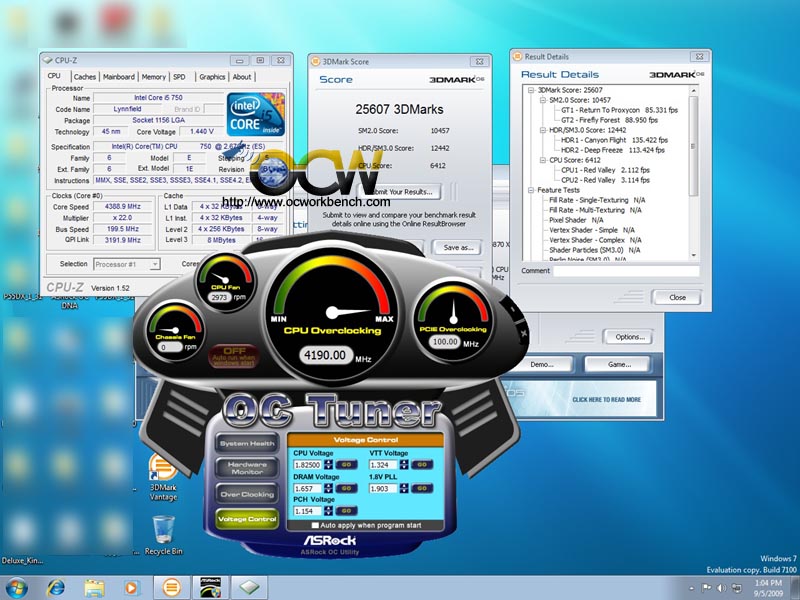Show hidden tray icons arrow
Viewport: 800px width, 600px height.
[x=692, y=588]
